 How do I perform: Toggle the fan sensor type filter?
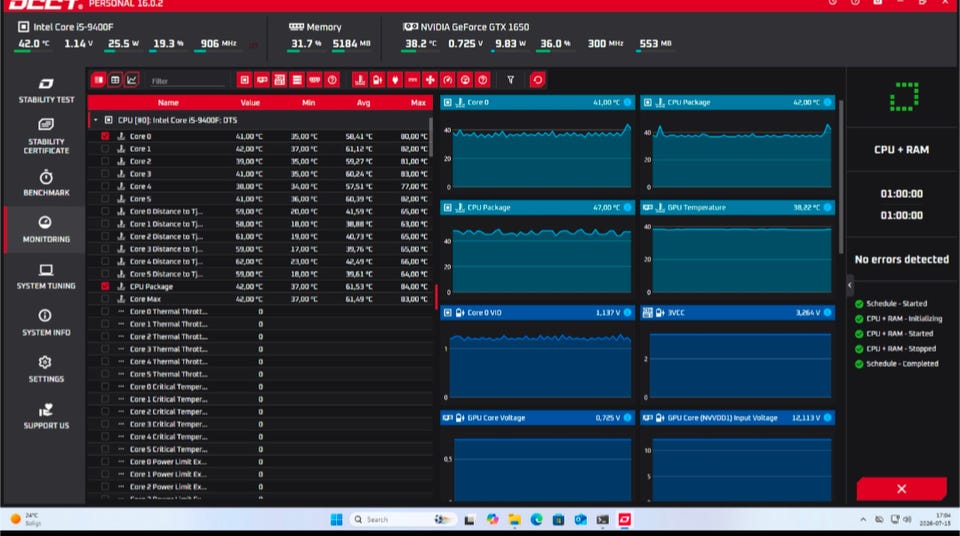click(430, 80)
